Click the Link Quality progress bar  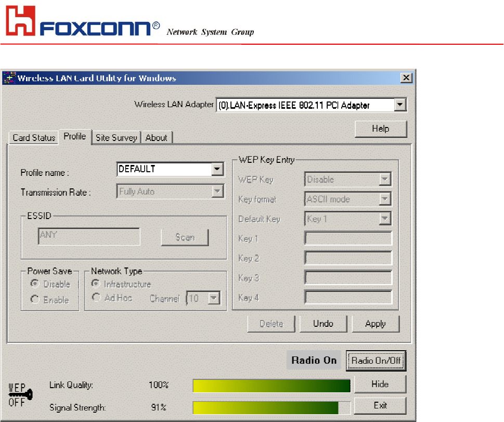pos(272,386)
